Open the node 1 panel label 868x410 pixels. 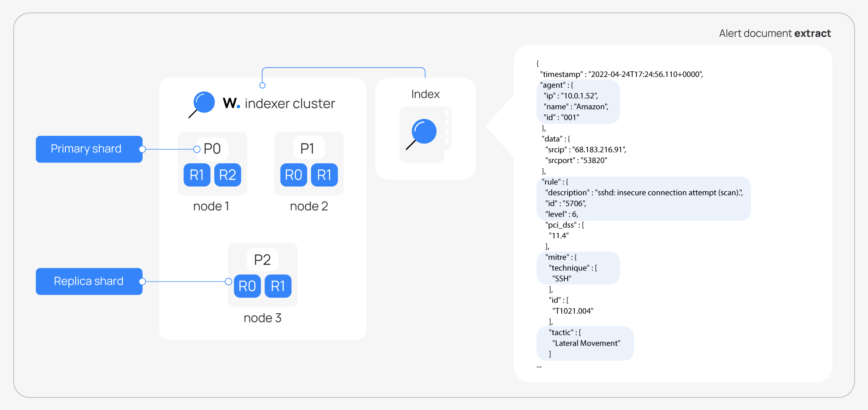211,206
